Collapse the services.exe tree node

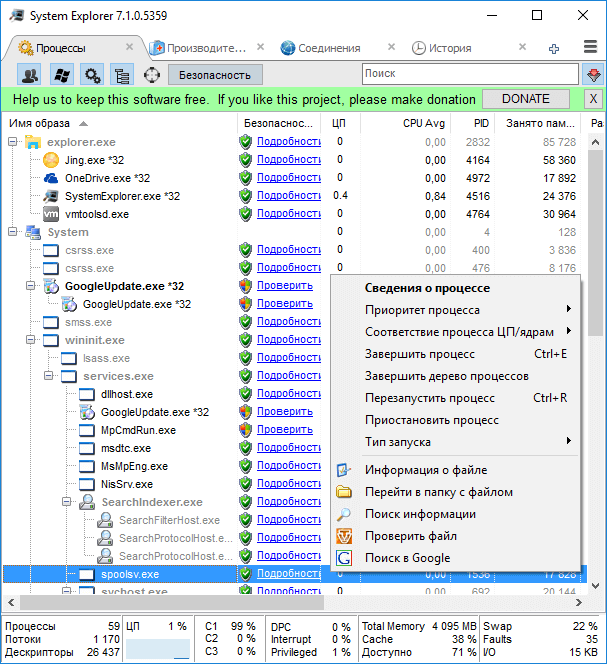tap(49, 376)
